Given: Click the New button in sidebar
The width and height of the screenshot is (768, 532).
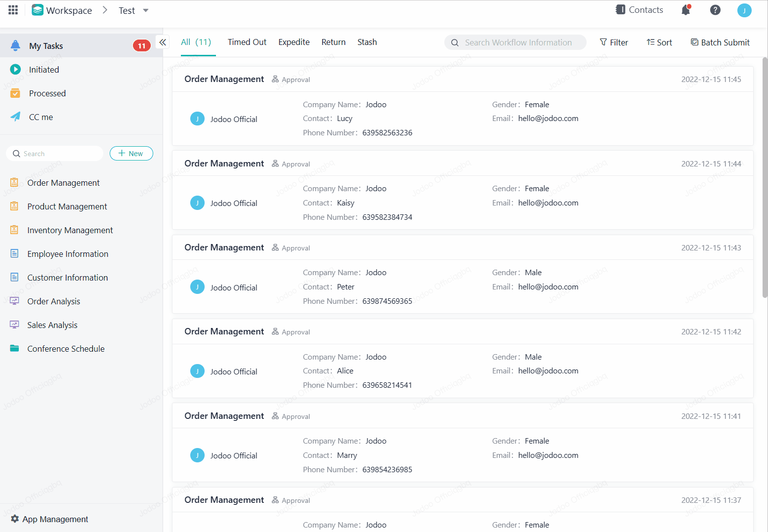Looking at the screenshot, I should pos(131,154).
